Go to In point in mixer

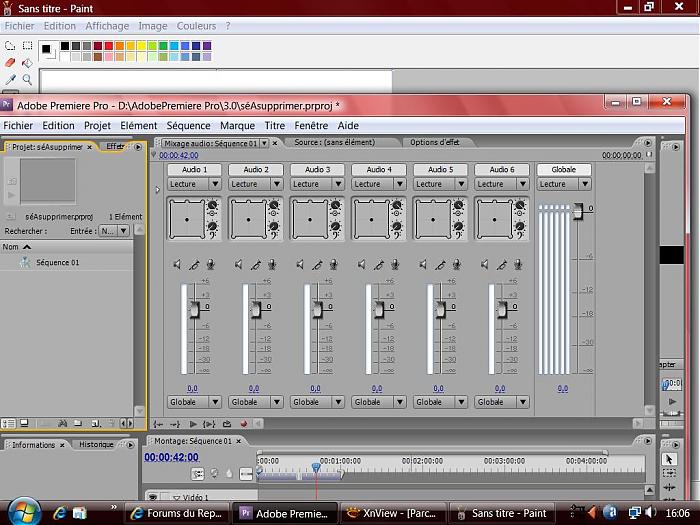pos(158,424)
